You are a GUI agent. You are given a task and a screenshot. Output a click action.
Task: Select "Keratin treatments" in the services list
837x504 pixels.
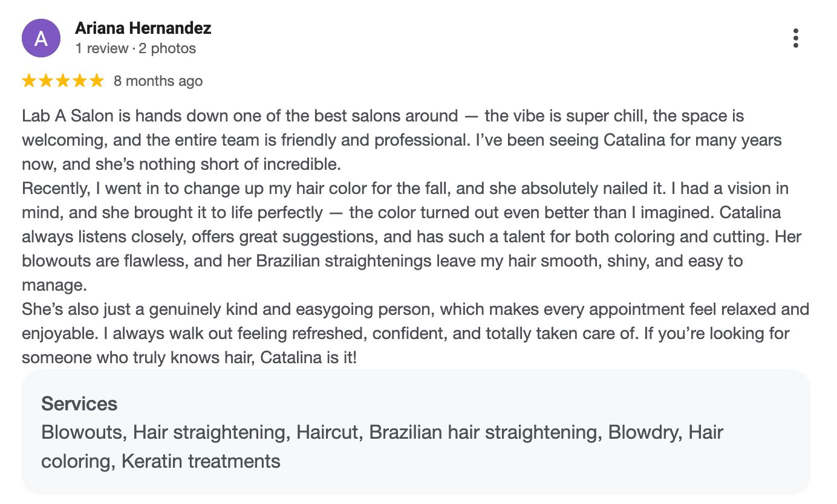201,461
